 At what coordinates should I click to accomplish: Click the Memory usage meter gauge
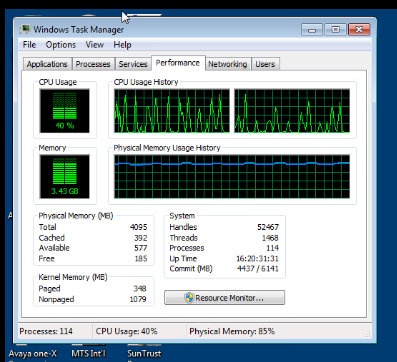tap(65, 177)
